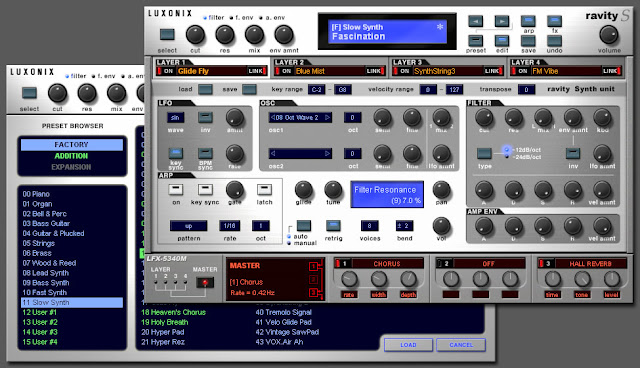This screenshot has height=368, width=640.
Task: Open the ARP rate selector showing 1/16
Action: [229, 226]
